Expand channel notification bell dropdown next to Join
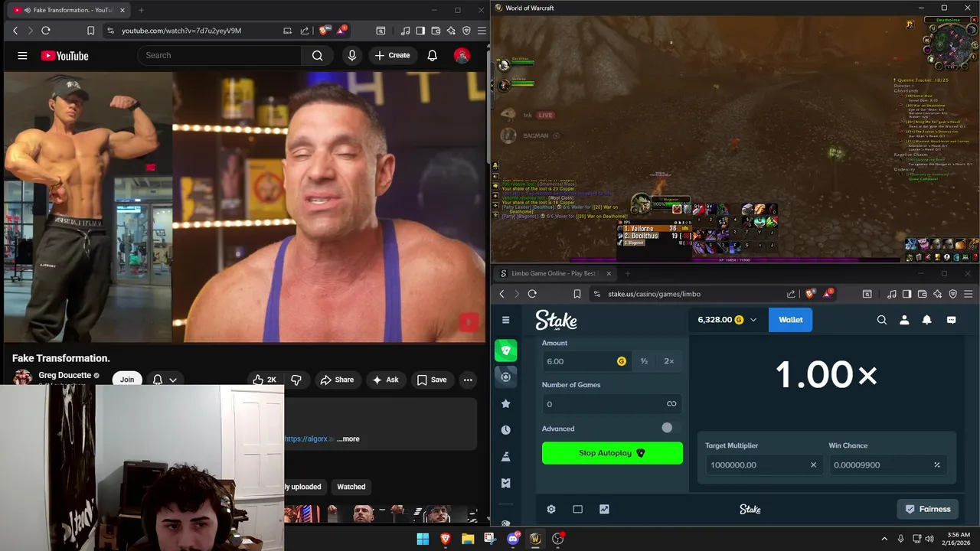 tap(165, 380)
